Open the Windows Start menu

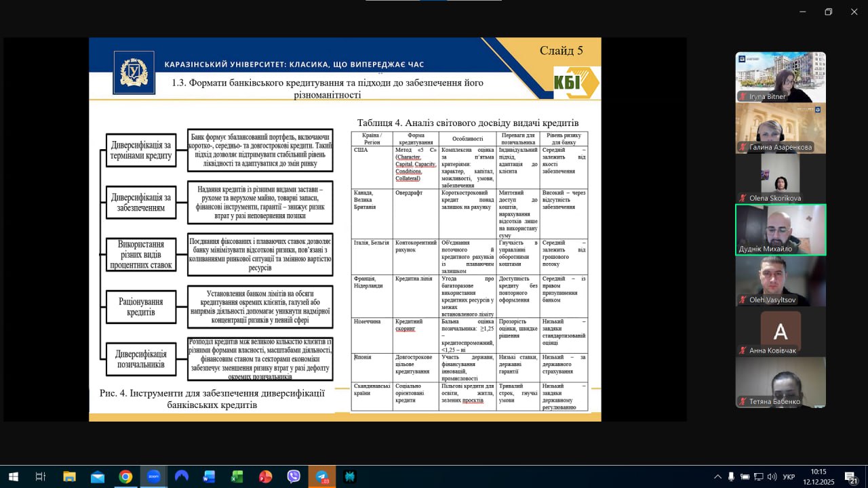[x=13, y=476]
